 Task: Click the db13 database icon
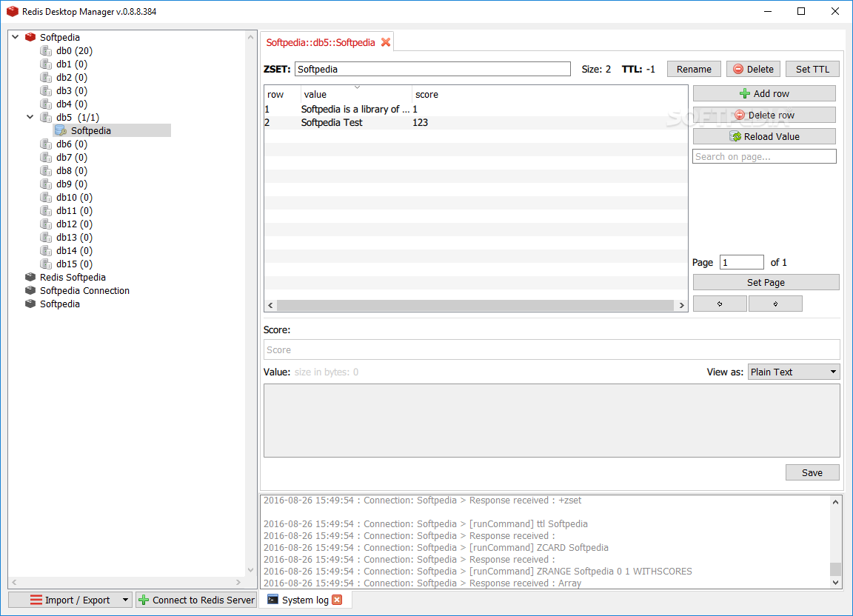[46, 237]
